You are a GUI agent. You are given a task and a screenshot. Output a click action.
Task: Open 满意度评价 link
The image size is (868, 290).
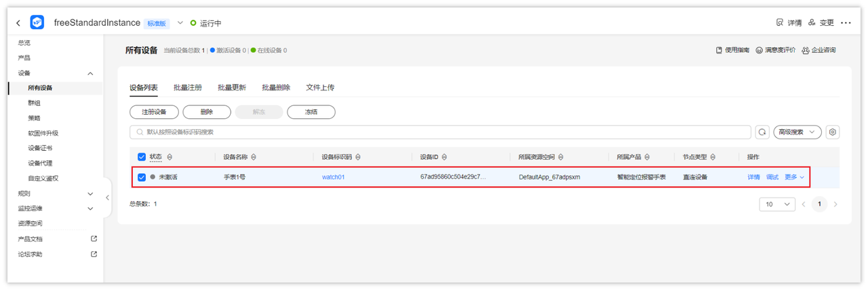[776, 50]
